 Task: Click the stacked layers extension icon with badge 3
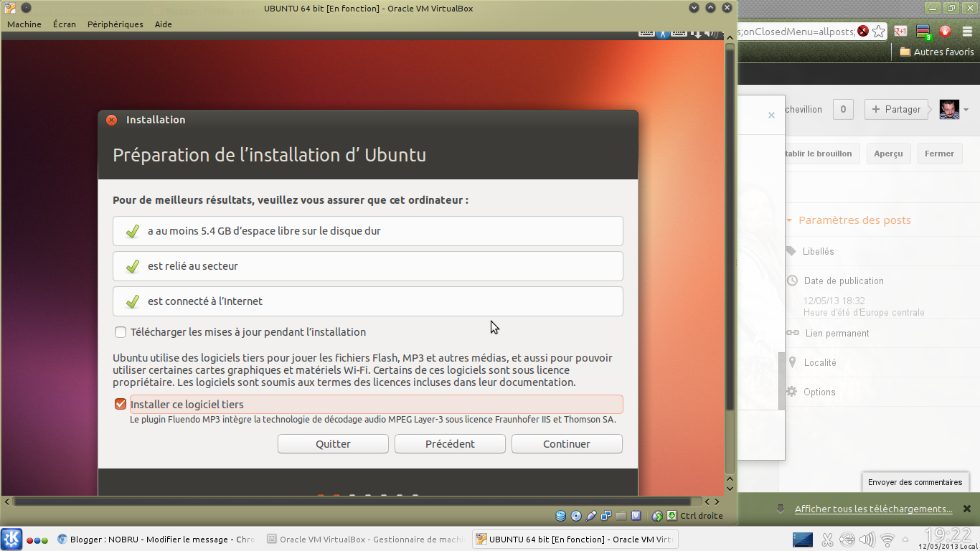[924, 32]
